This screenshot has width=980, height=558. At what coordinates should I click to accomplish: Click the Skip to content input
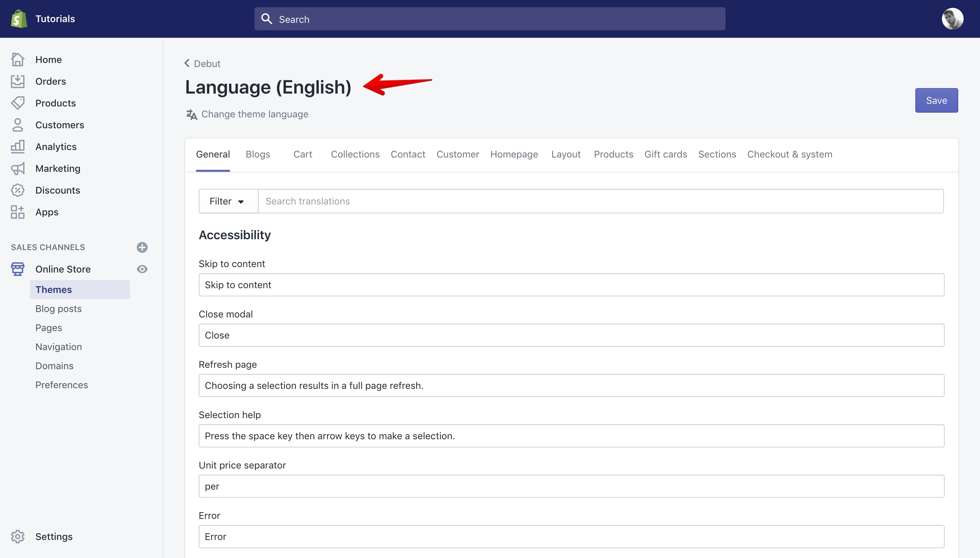tap(571, 285)
